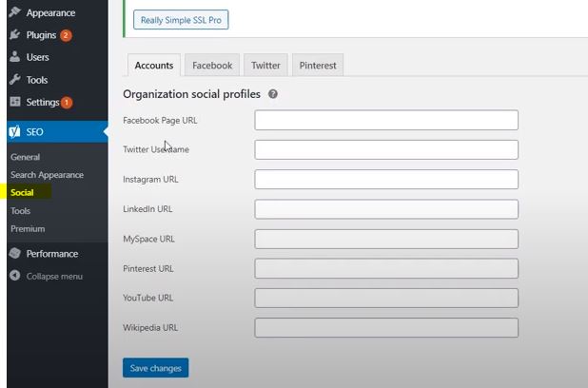Click the Plugins plug icon
Image resolution: width=588 pixels, height=388 pixels.
15,35
